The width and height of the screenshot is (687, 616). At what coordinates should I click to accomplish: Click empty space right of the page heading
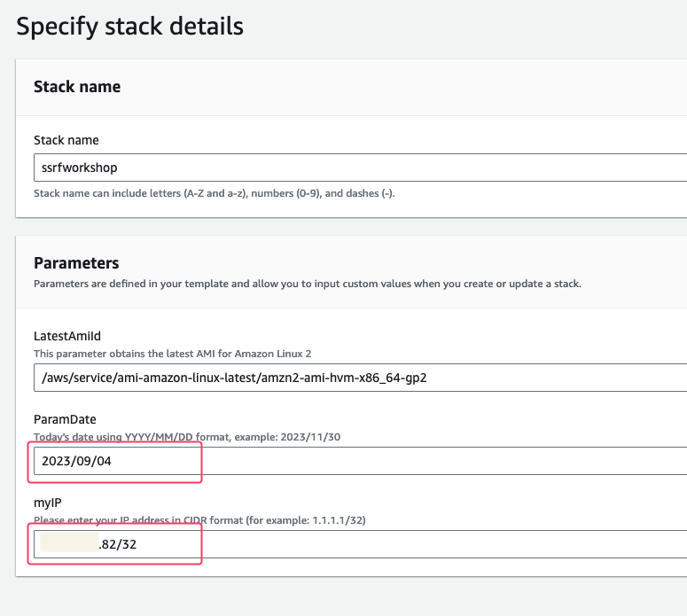click(461, 26)
